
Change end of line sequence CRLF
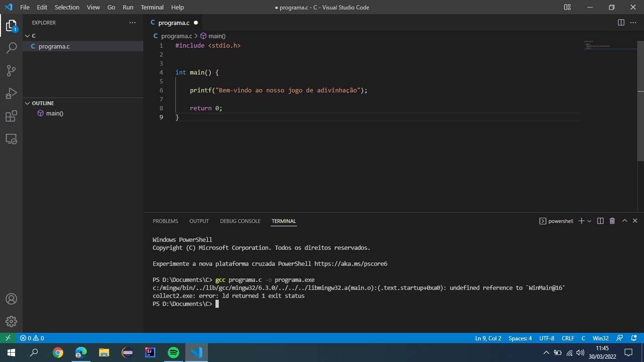(568, 338)
